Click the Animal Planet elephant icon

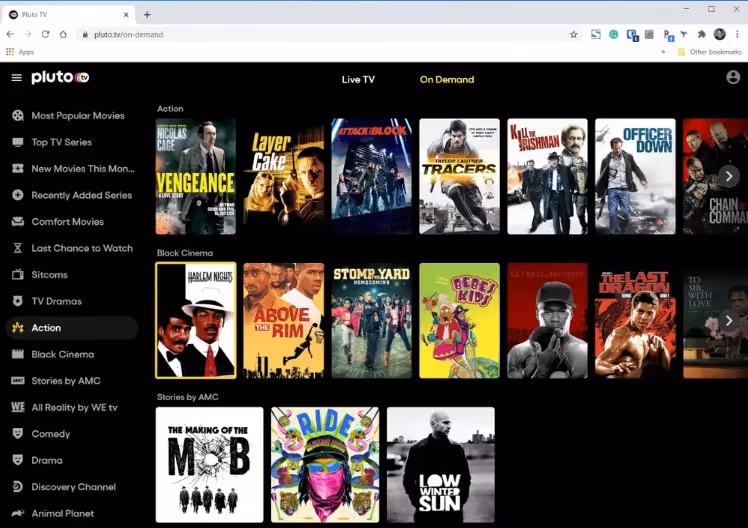click(x=18, y=513)
